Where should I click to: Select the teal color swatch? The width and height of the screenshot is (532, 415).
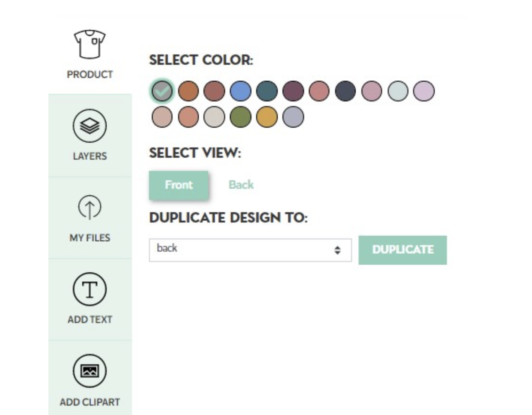tap(266, 91)
